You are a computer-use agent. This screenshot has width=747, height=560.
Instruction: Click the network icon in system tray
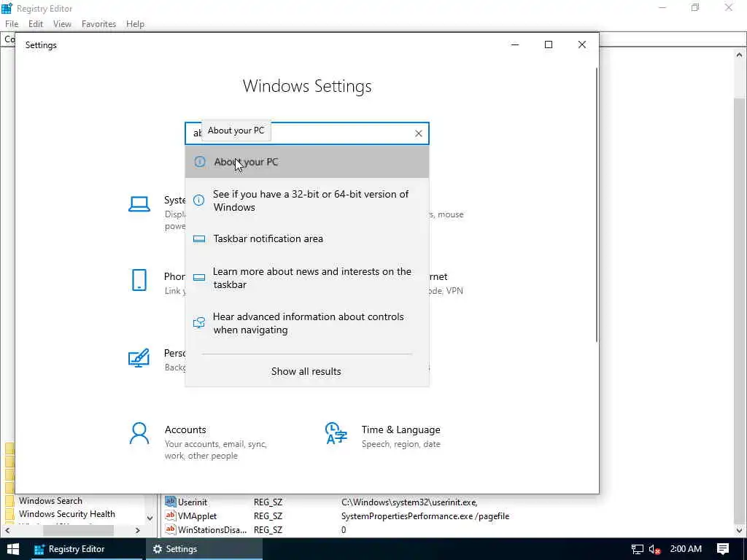click(638, 549)
